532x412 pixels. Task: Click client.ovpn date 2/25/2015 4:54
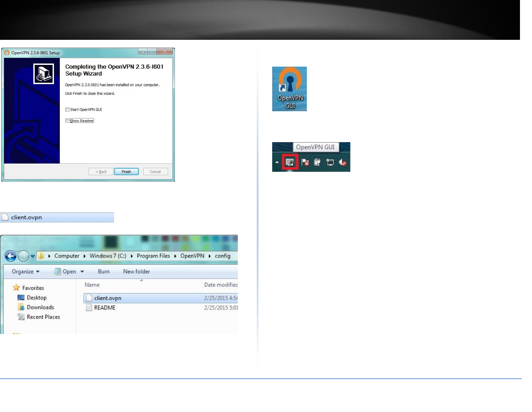[x=221, y=298]
